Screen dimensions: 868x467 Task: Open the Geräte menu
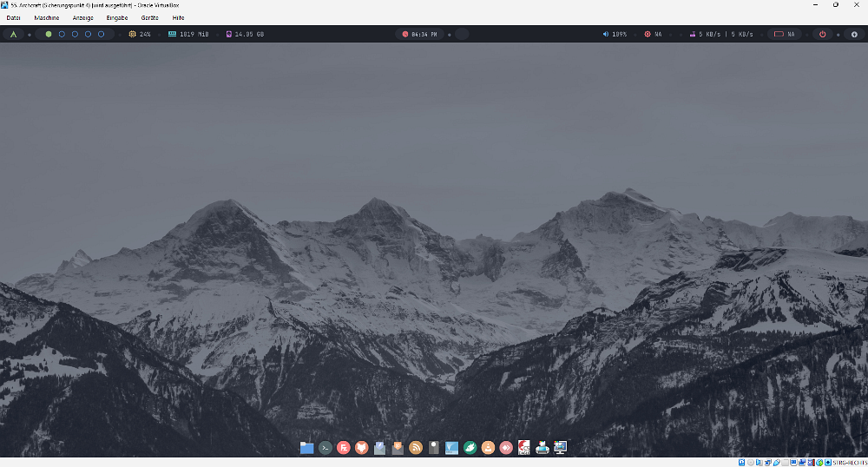pos(149,17)
